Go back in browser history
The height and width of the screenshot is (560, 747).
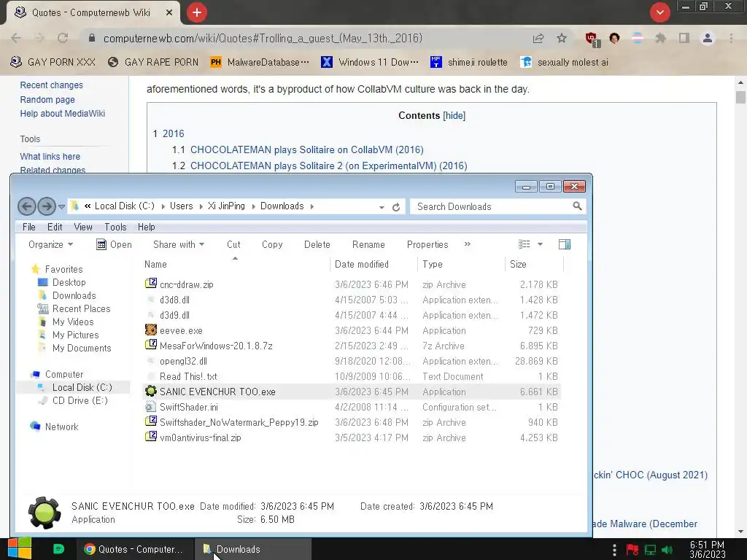(16, 38)
